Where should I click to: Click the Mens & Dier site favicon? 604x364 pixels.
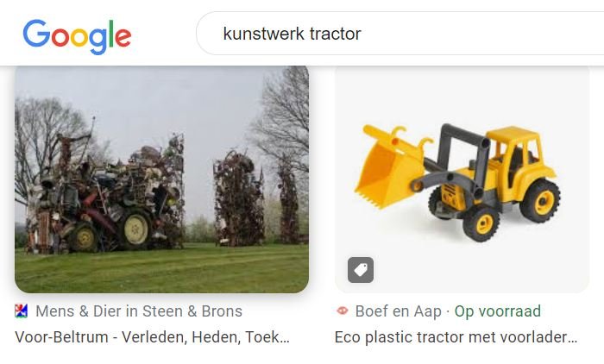22,311
